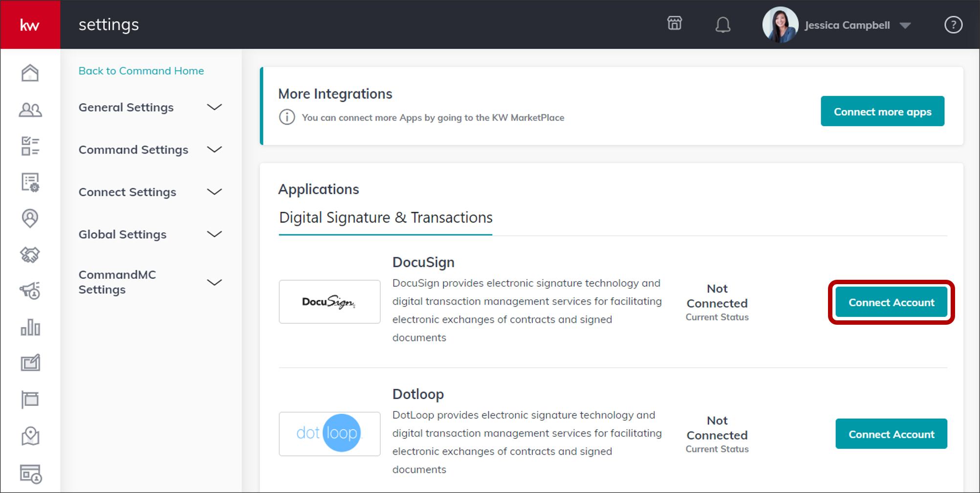Expand the General Settings chevron
980x493 pixels.
pyautogui.click(x=215, y=107)
